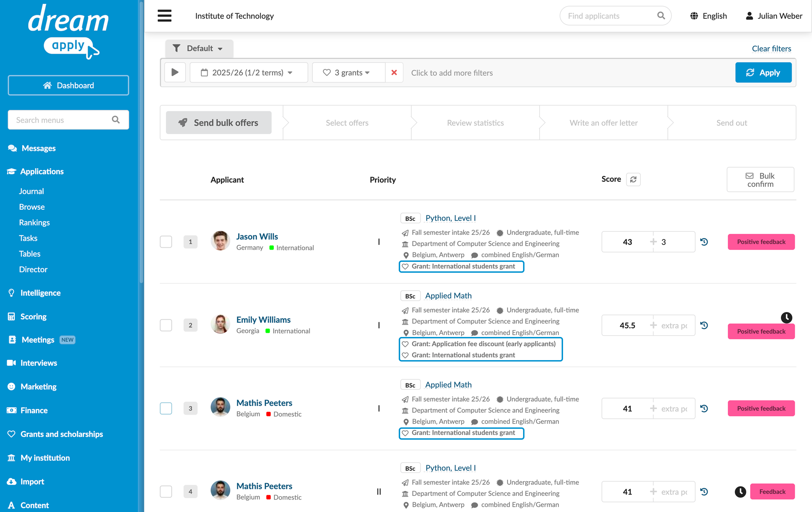Click the cloud icon next to Import
This screenshot has height=512, width=812.
(x=11, y=481)
